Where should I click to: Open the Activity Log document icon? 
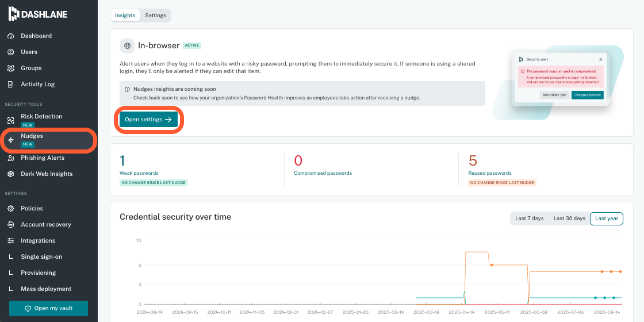click(11, 84)
